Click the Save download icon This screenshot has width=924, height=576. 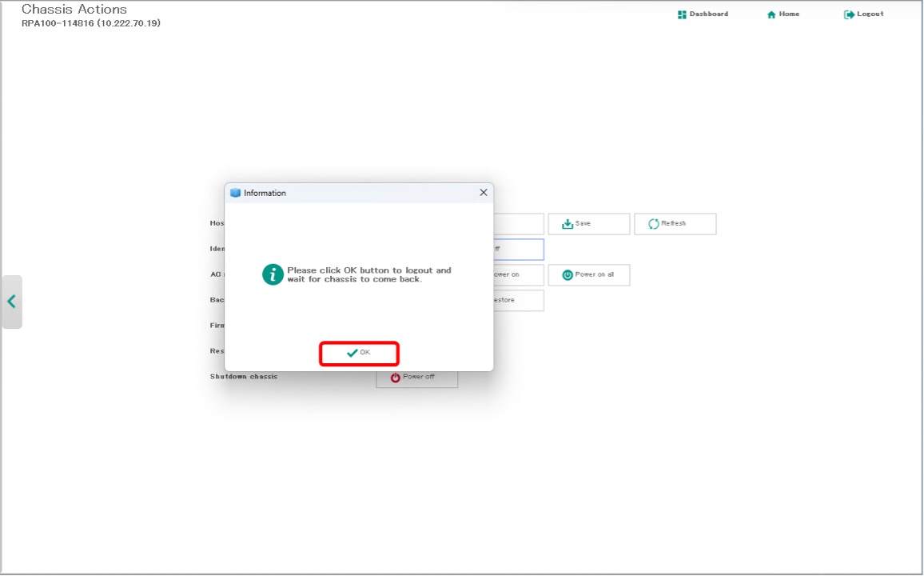(x=568, y=224)
